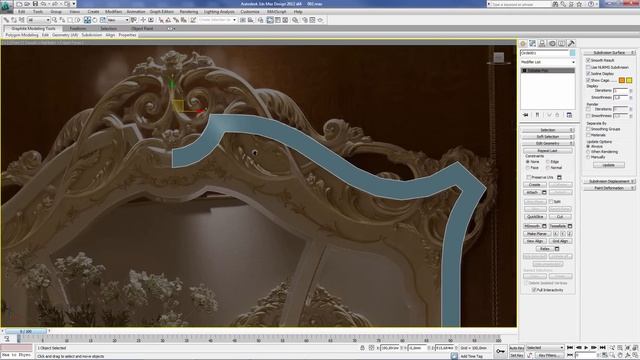Screen dimensions: 640x360
Task: Click the Select and Move tool icon
Action: tap(87, 20)
